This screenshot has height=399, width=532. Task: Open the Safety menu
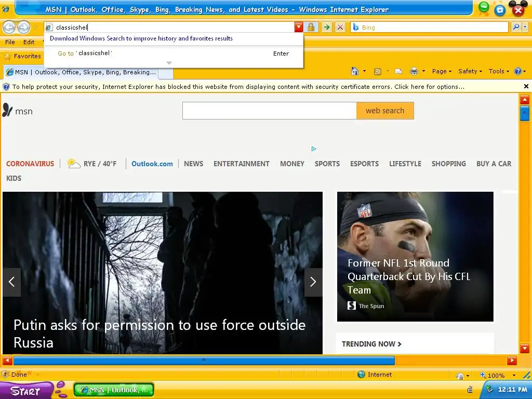coord(470,71)
